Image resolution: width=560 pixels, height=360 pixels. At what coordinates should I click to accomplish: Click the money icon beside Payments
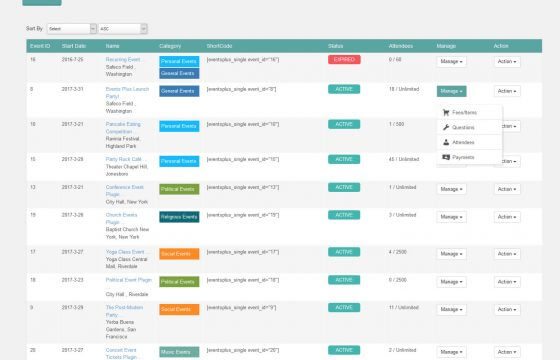tap(446, 157)
